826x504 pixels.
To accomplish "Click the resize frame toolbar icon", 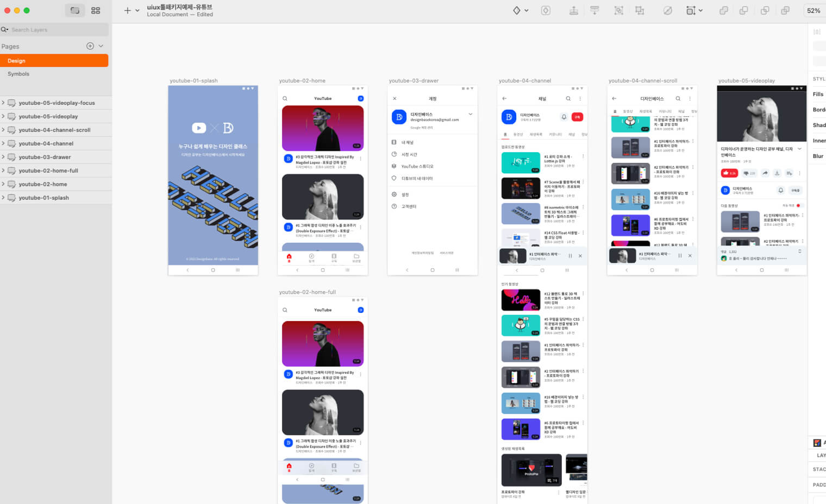I will (x=691, y=10).
